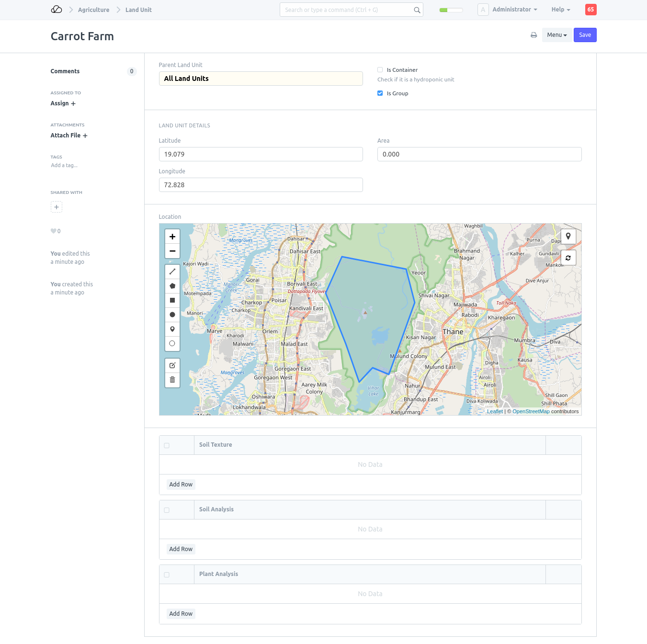The image size is (647, 644).
Task: Click the edit layers map icon
Action: [172, 365]
